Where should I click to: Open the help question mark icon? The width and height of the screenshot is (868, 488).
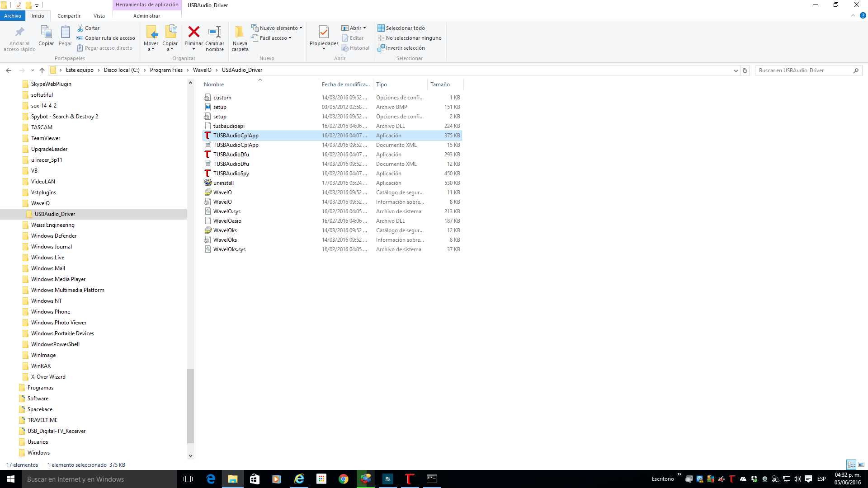click(x=863, y=15)
